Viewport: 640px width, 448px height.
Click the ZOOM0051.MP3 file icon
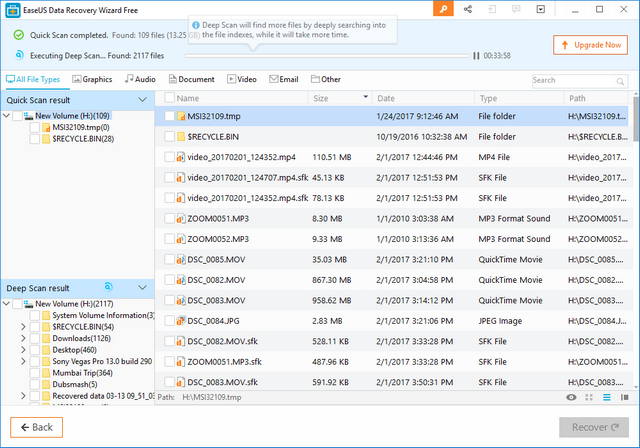pos(181,219)
